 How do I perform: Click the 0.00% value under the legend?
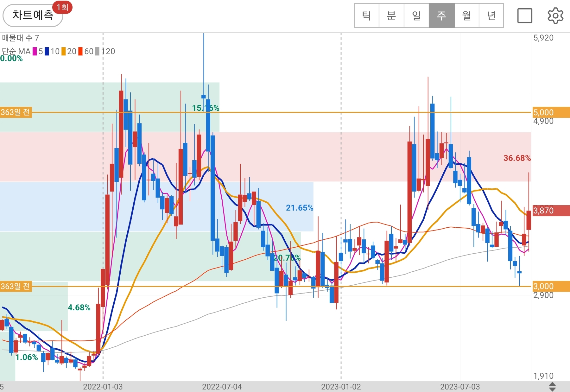pos(11,58)
